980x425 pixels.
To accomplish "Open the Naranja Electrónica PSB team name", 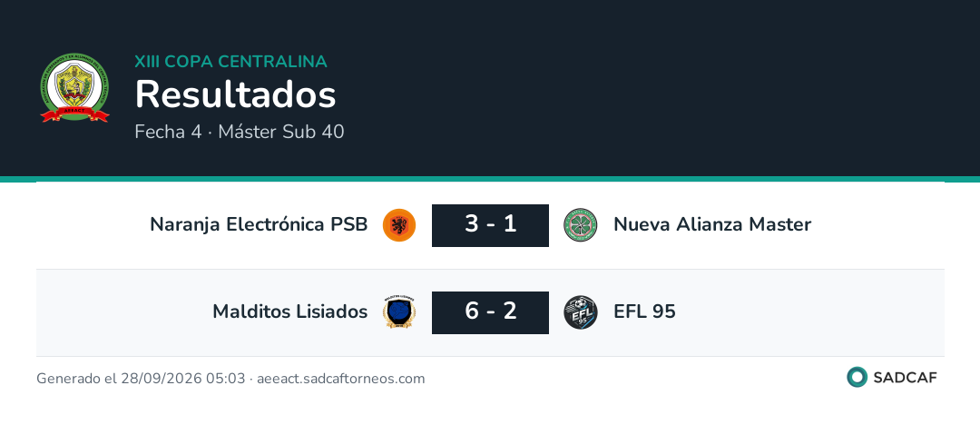I will click(x=259, y=224).
